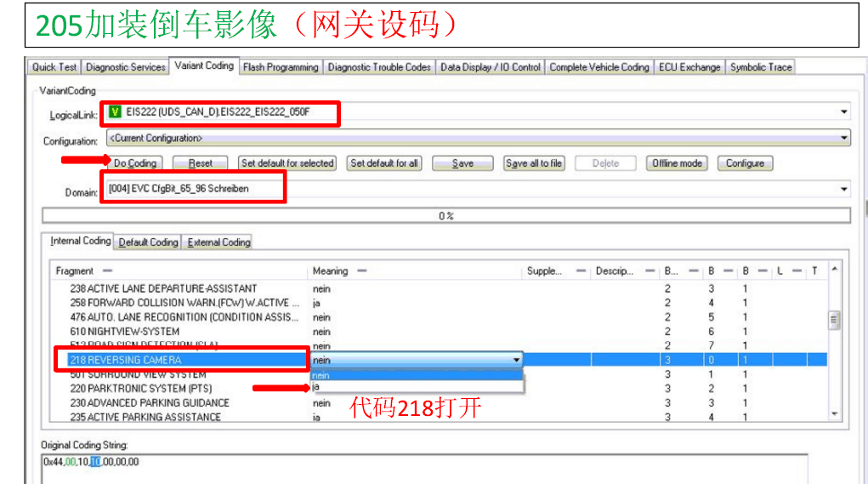The image size is (868, 484).
Task: Click scroll down arrow of fragment list
Action: (x=834, y=413)
